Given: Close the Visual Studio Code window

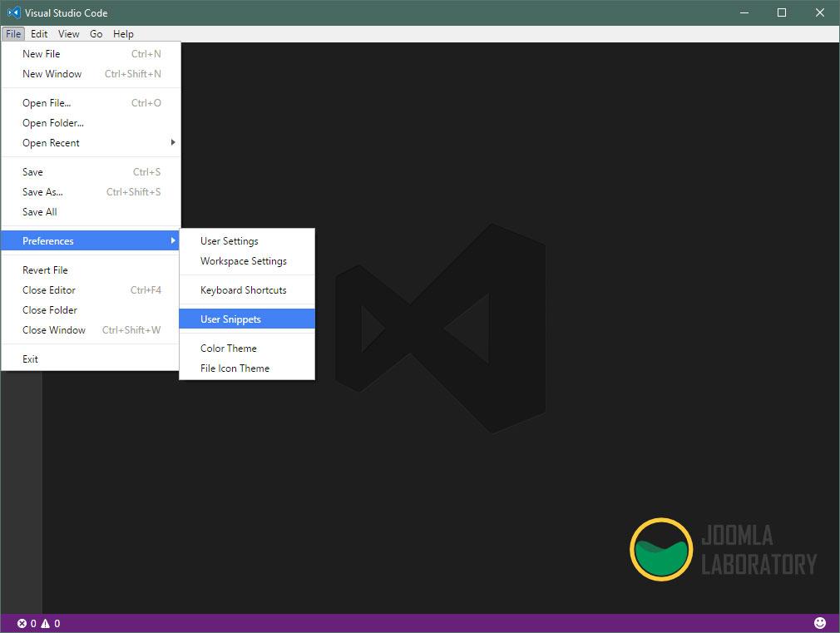Looking at the screenshot, I should coord(820,12).
